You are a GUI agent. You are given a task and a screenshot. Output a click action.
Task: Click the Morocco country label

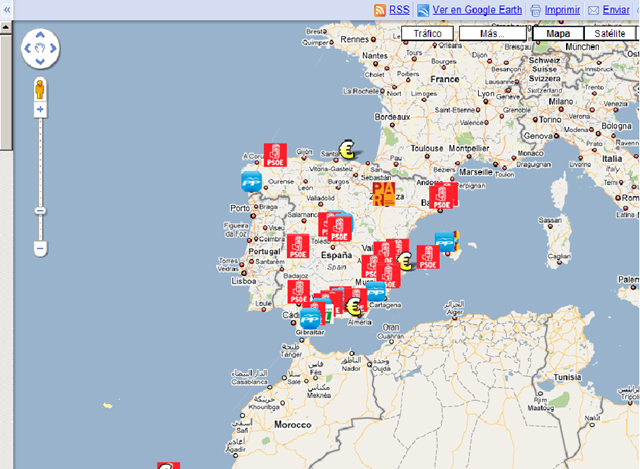pos(293,425)
